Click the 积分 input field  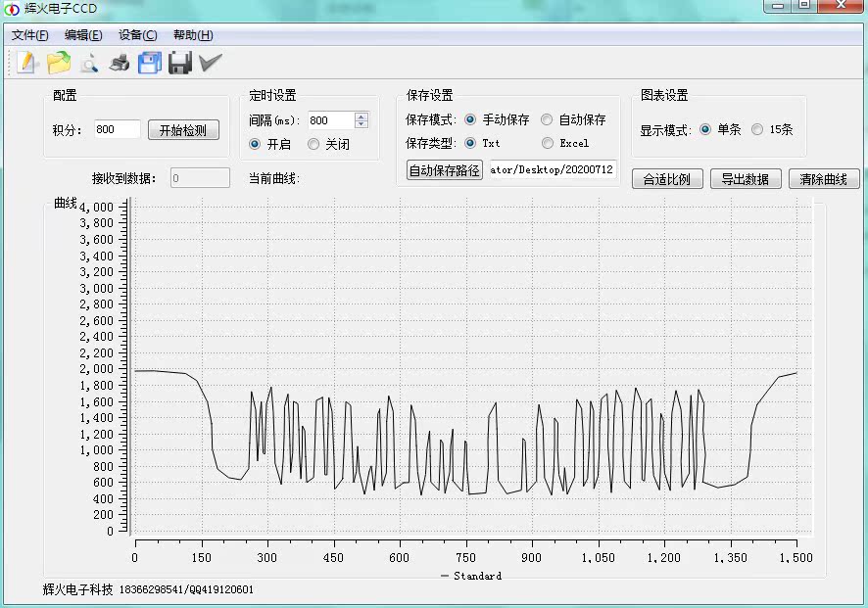point(117,129)
